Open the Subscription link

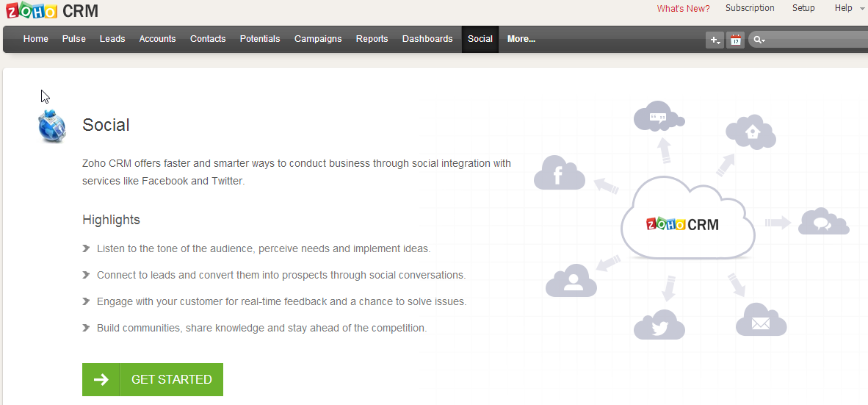(x=750, y=8)
